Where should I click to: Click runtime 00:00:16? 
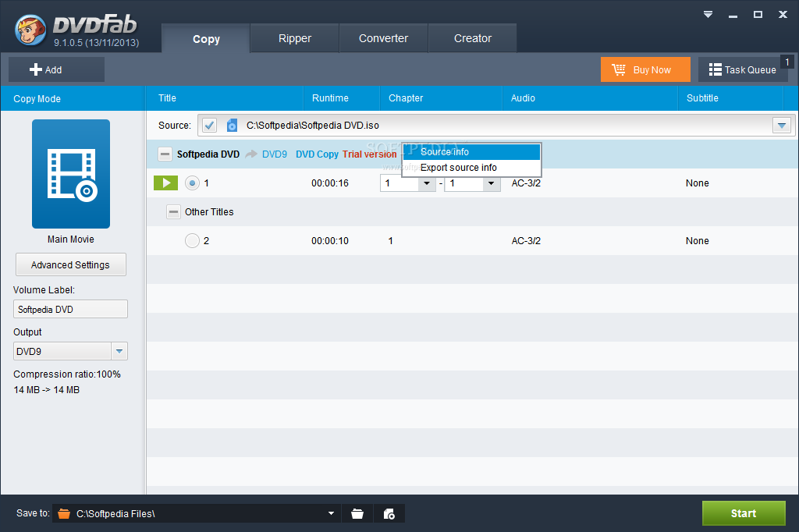pyautogui.click(x=330, y=183)
